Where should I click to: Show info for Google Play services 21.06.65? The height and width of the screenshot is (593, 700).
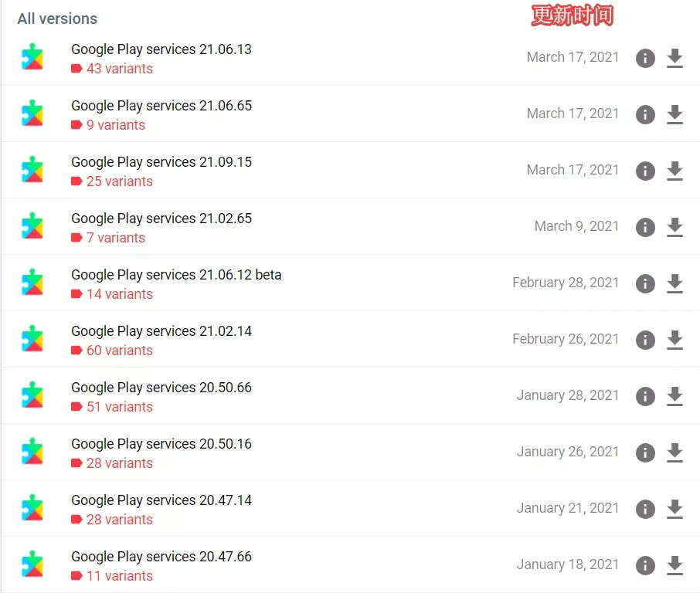tap(645, 114)
